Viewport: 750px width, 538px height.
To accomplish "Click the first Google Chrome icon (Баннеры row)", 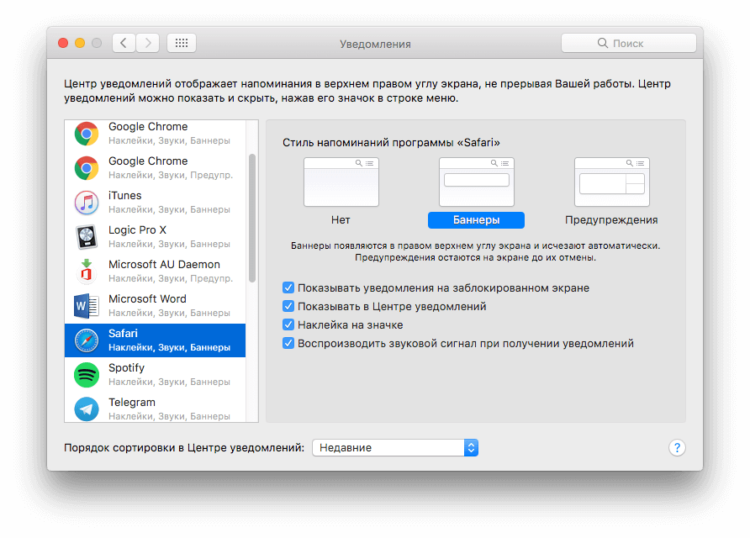I will (87, 134).
